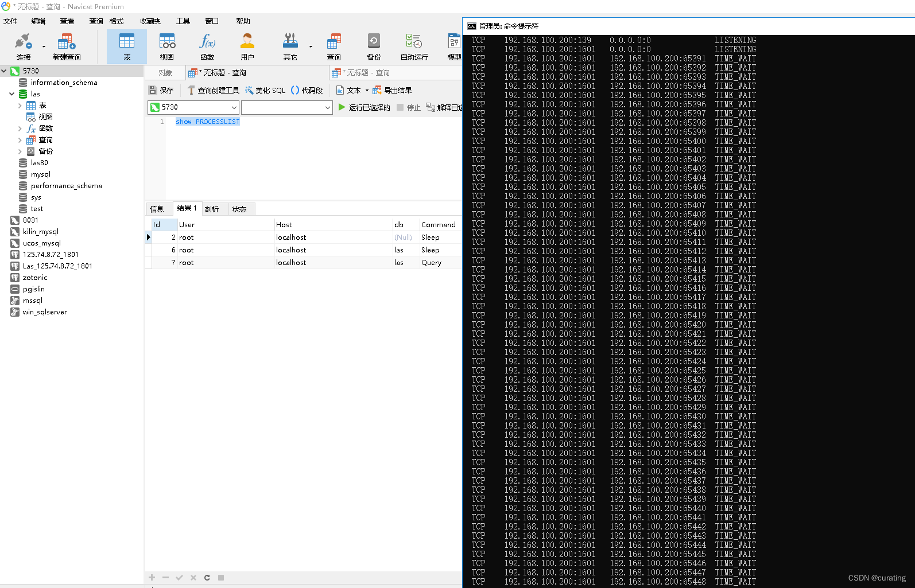
Task: Open the 查看 (View) menu
Action: (x=67, y=21)
